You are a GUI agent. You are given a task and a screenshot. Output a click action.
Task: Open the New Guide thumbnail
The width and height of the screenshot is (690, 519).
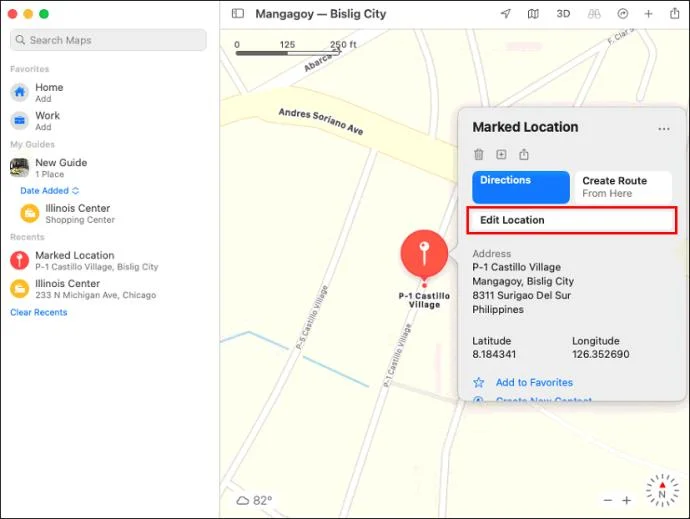pos(19,168)
